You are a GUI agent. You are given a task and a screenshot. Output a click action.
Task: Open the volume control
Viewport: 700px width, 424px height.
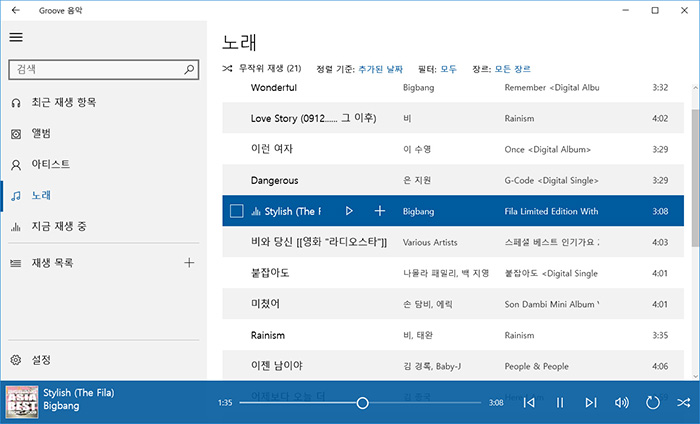click(x=621, y=403)
